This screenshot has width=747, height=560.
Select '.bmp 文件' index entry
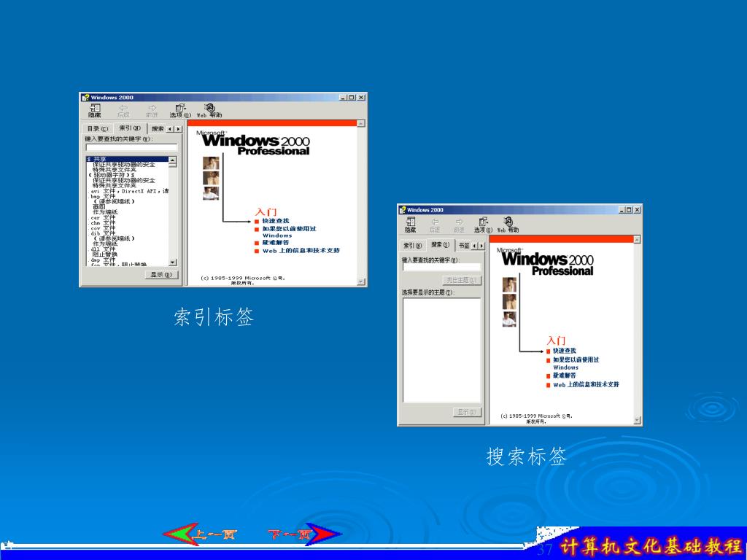tap(102, 197)
